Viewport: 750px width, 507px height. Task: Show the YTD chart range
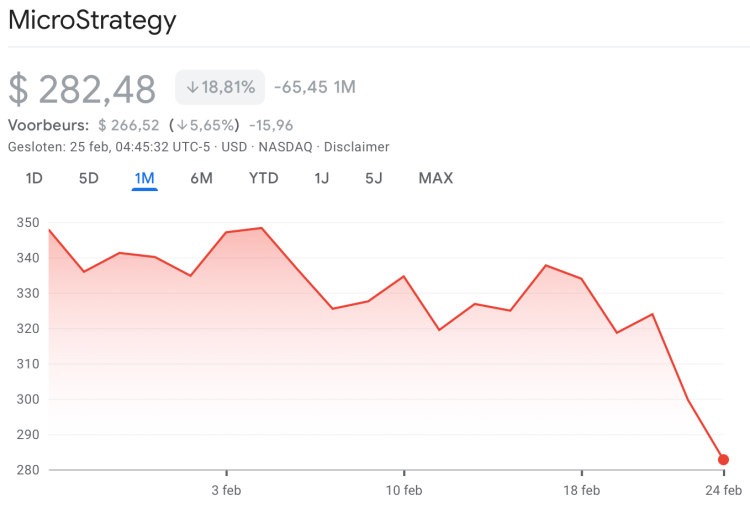[x=263, y=178]
